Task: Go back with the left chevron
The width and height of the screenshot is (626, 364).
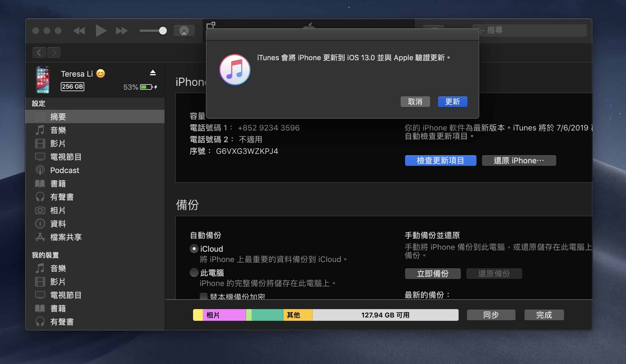Action: pos(39,52)
